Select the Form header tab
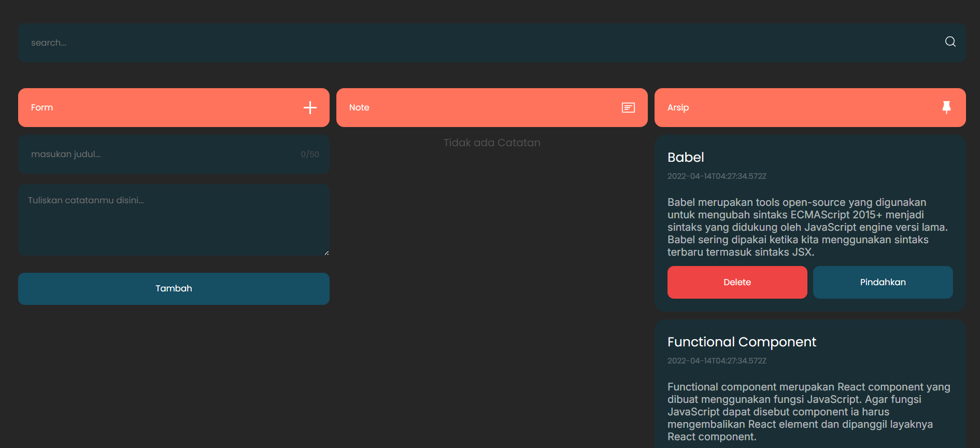Viewport: 980px width, 448px height. [x=174, y=107]
